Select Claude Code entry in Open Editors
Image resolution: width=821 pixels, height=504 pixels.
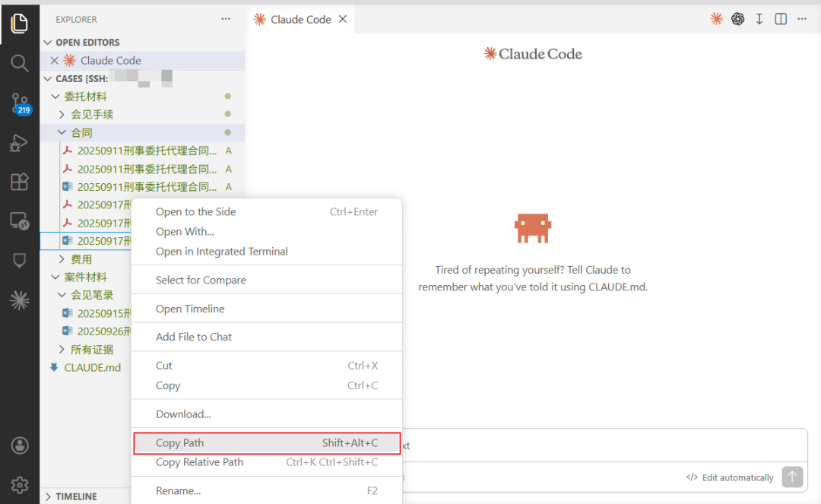[x=142, y=61]
